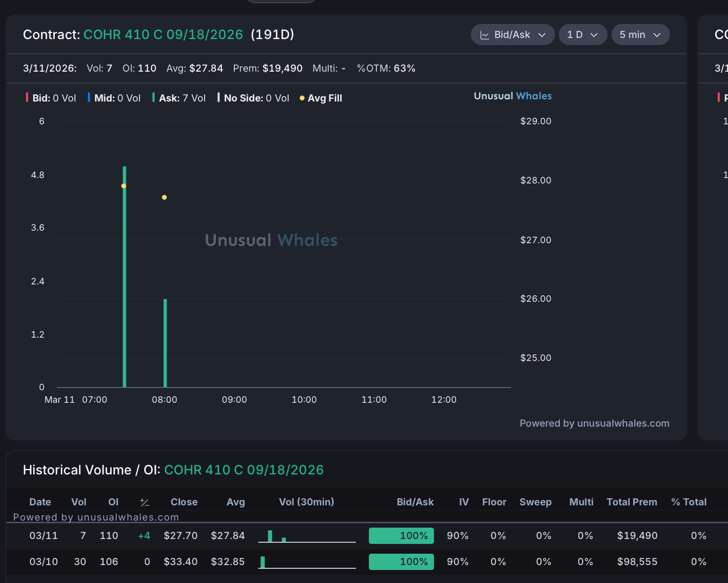728x583 pixels.
Task: Click the Unusual Whales logo above the chart
Action: (x=513, y=96)
